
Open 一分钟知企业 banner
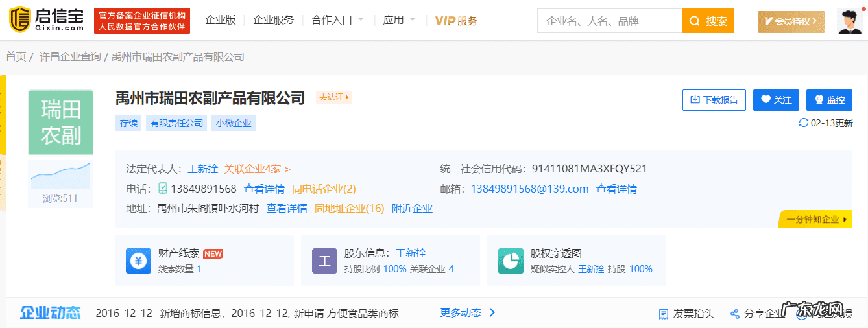pos(816,219)
